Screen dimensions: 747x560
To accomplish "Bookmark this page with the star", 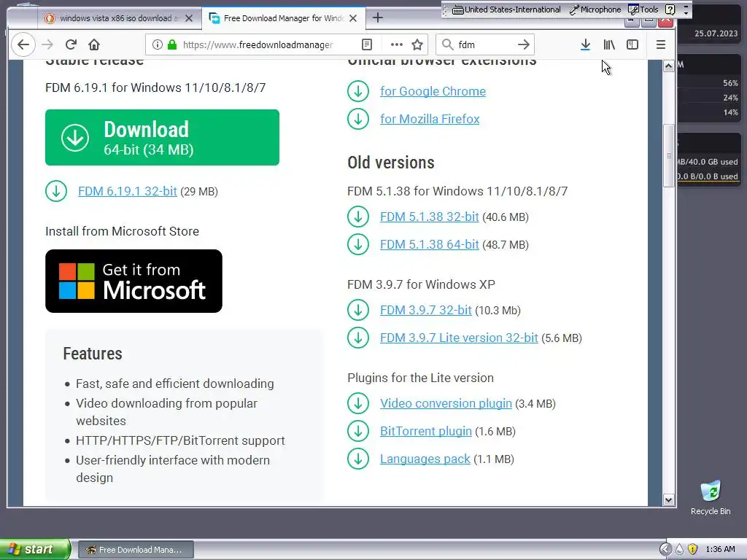I will [x=417, y=44].
